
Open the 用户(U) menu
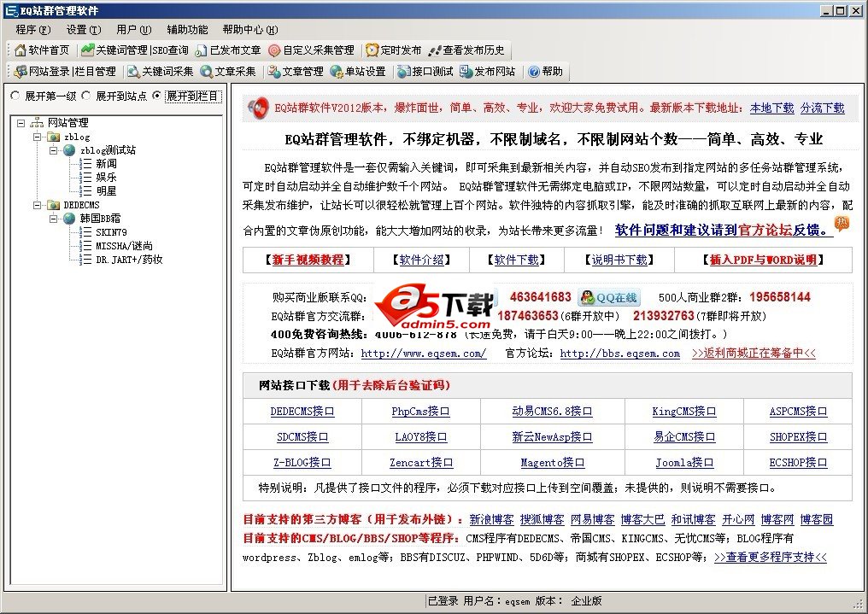pos(134,29)
